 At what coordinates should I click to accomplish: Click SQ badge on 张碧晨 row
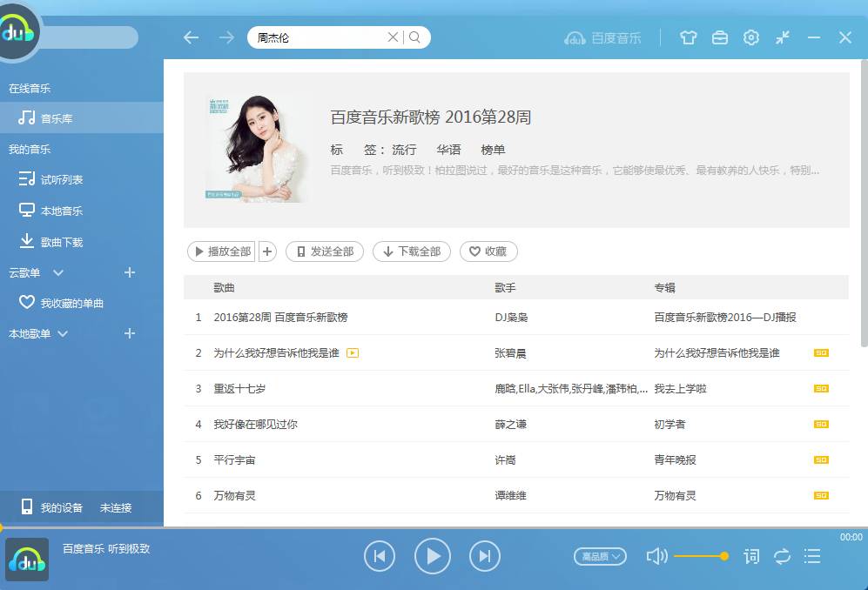click(x=821, y=352)
